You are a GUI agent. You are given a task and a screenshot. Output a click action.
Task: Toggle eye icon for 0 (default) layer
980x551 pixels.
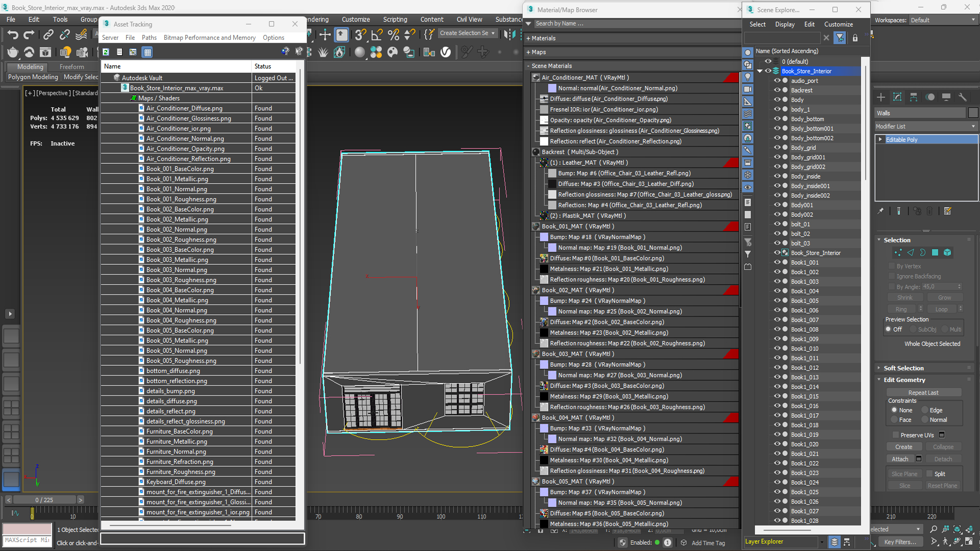[768, 61]
